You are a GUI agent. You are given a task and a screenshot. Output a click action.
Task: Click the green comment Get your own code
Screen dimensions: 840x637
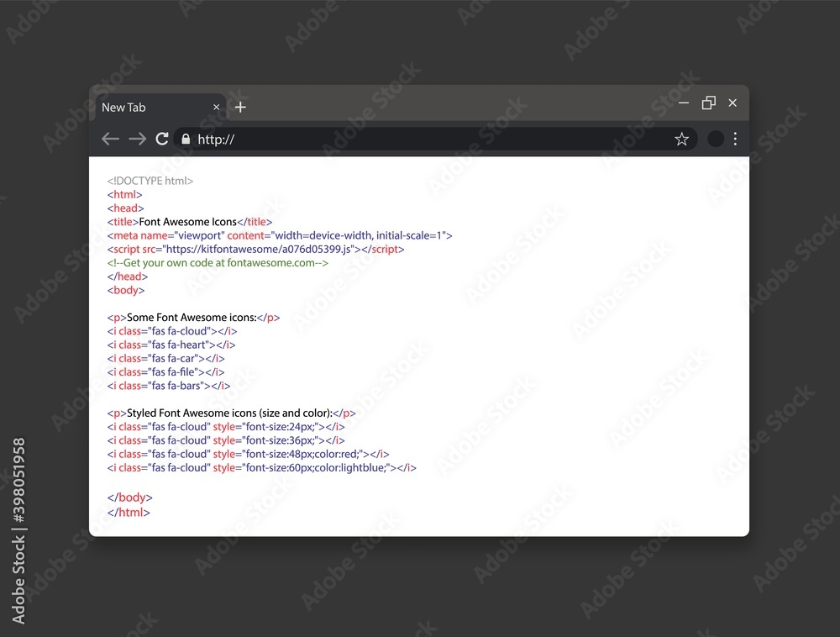[x=218, y=263]
